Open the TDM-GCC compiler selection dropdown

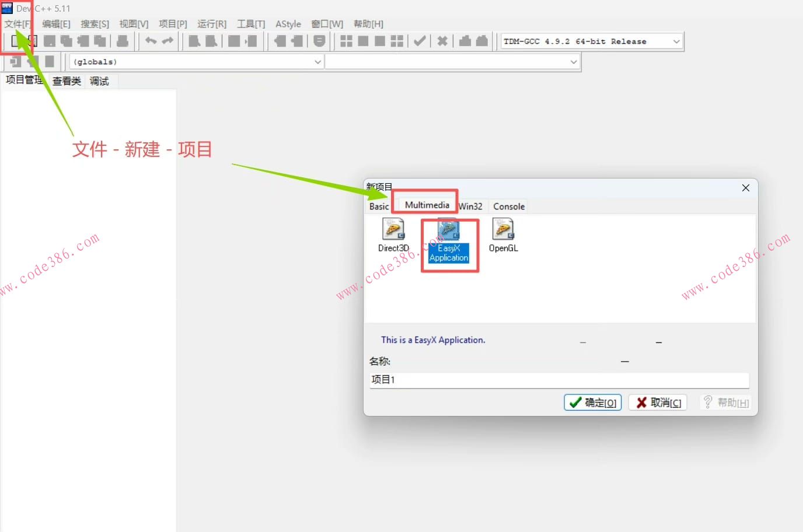pos(676,41)
